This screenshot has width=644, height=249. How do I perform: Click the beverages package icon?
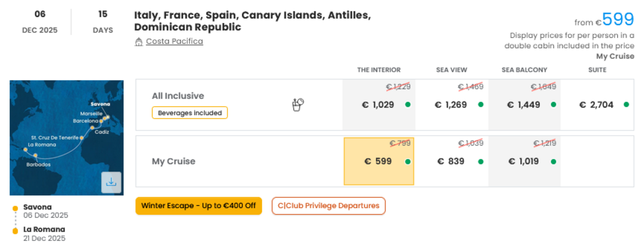pos(298,105)
